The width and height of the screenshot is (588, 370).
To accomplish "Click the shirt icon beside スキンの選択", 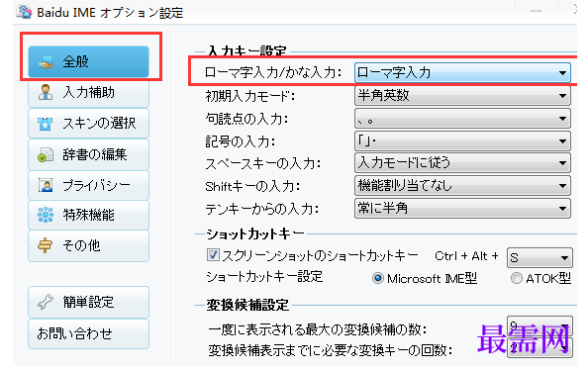I will pos(45,124).
